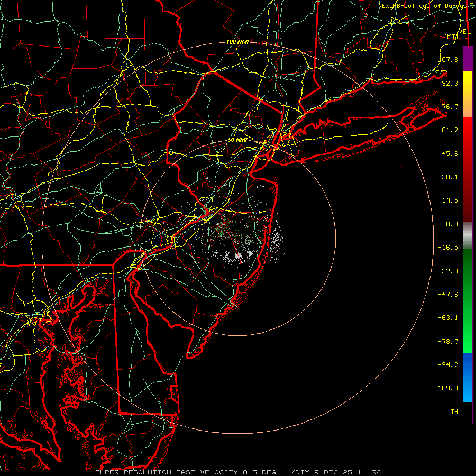The image size is (476, 476).
Task: Pick the green segment of the color bar
Action: pyautogui.click(x=467, y=301)
